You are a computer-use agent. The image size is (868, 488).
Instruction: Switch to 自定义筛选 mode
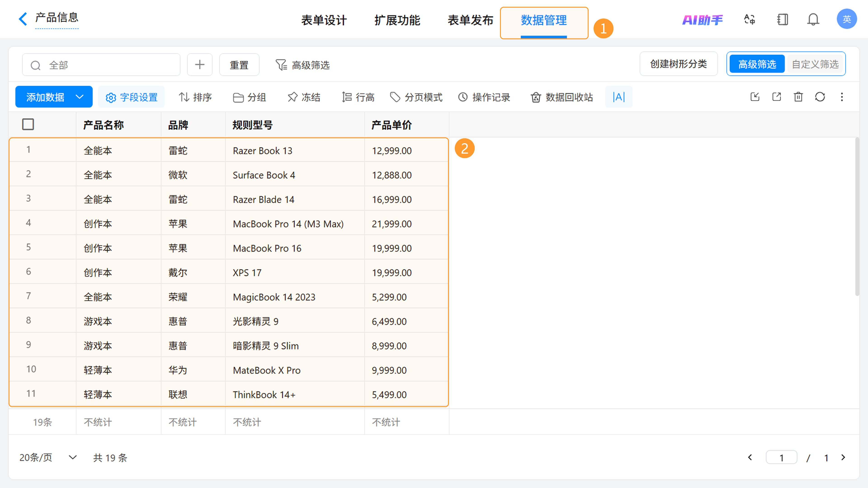point(815,64)
